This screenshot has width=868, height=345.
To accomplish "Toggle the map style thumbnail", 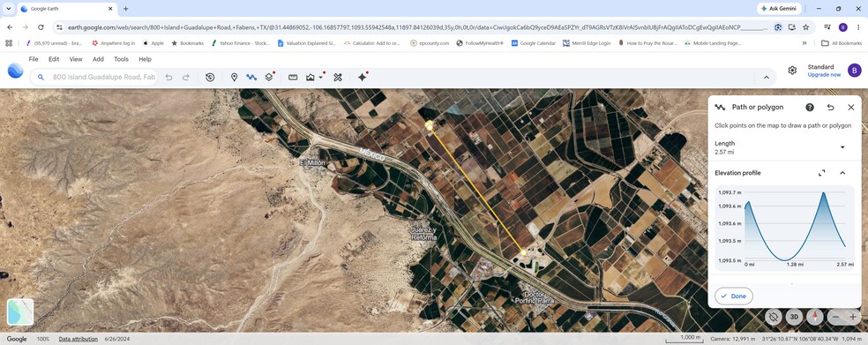I will pyautogui.click(x=20, y=311).
